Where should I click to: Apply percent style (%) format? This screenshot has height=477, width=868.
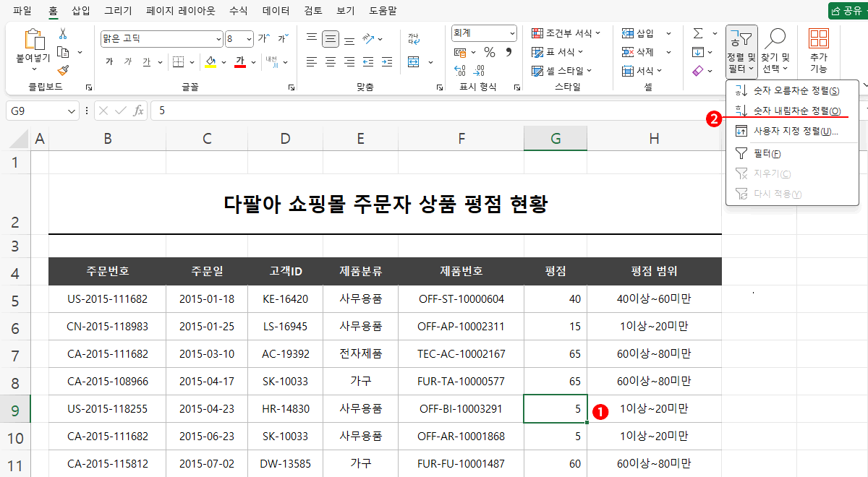coord(490,52)
